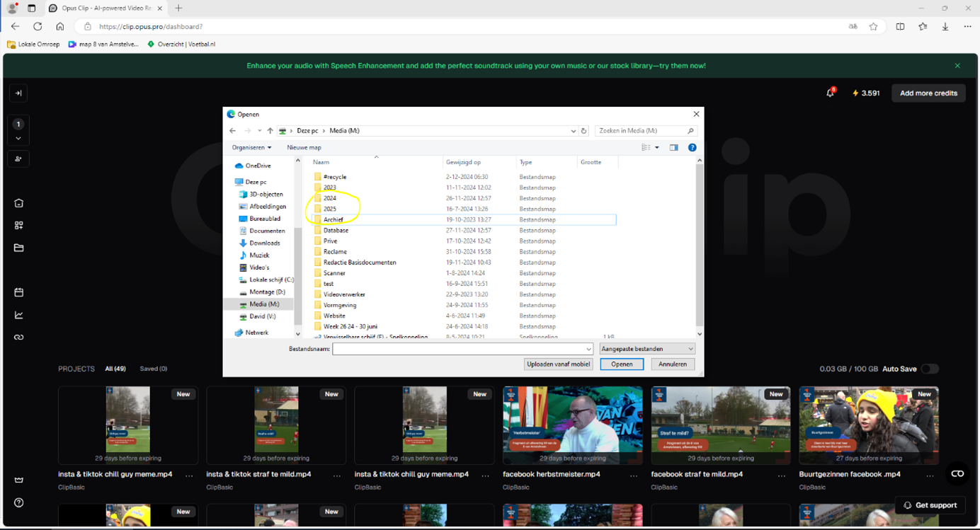Switch to the Saved (0) projects tab
The image size is (980, 530).
point(154,369)
